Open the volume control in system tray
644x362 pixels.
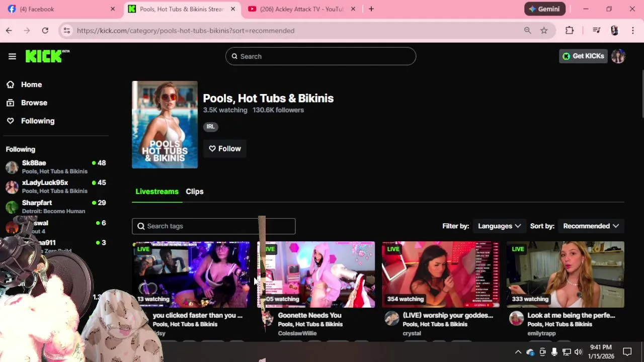(578, 352)
